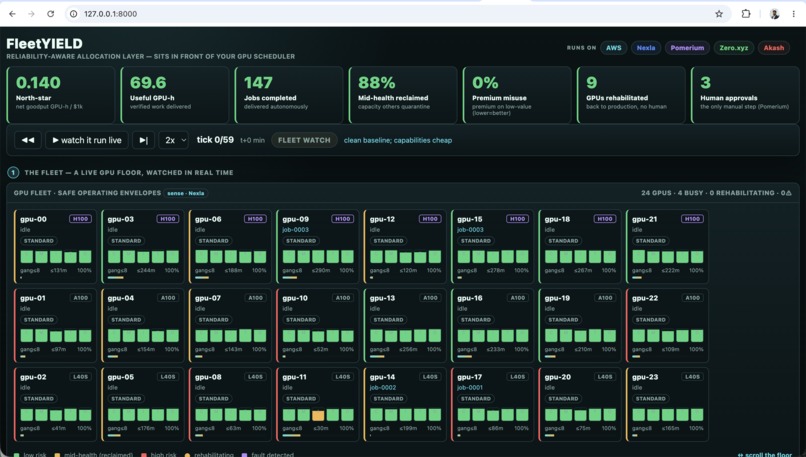
Task: Reload the page with the refresh icon
Action: coord(50,14)
